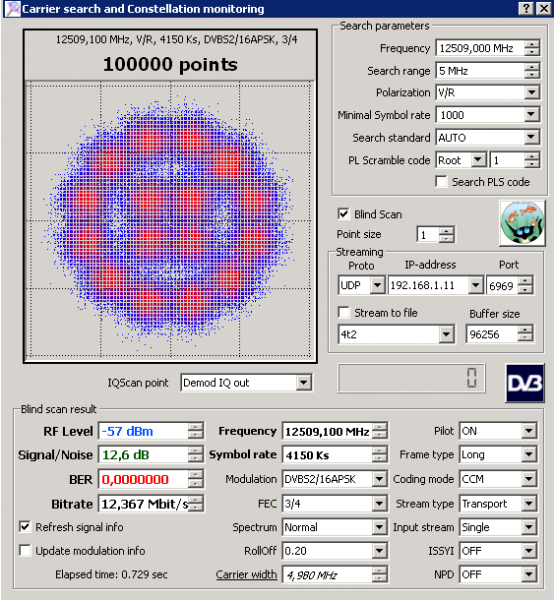Increase the streaming Port number spinner
The height and width of the screenshot is (600, 554).
point(525,282)
